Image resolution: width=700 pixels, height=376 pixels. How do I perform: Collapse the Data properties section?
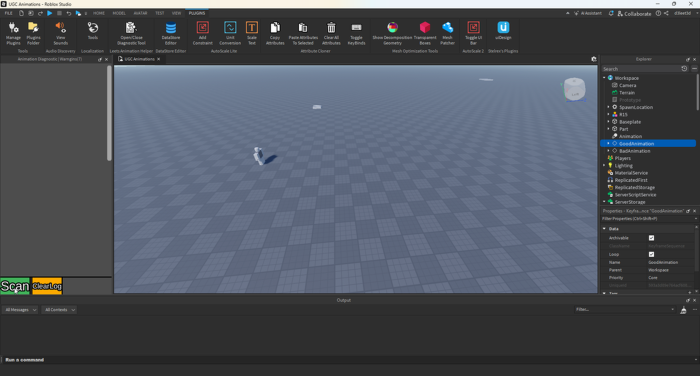coord(604,229)
